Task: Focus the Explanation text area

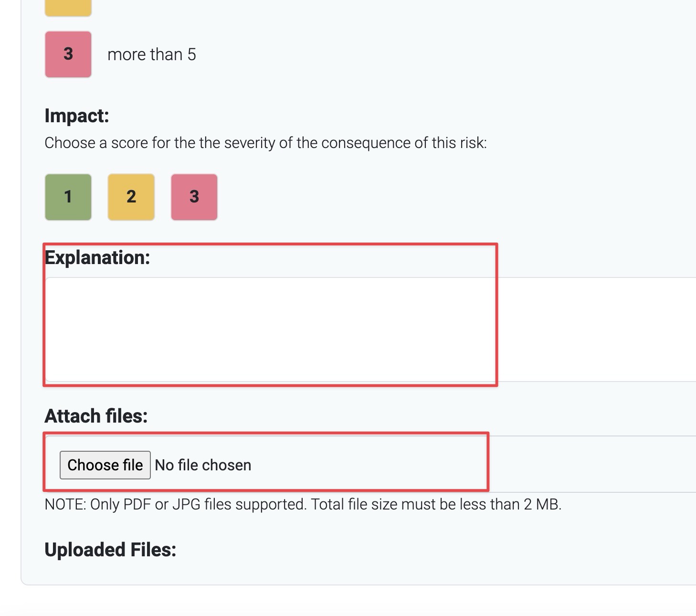Action: click(x=334, y=329)
